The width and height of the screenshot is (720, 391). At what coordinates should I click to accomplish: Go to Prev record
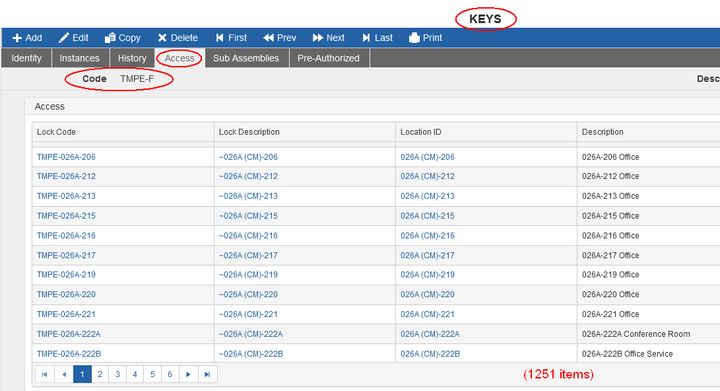point(280,38)
